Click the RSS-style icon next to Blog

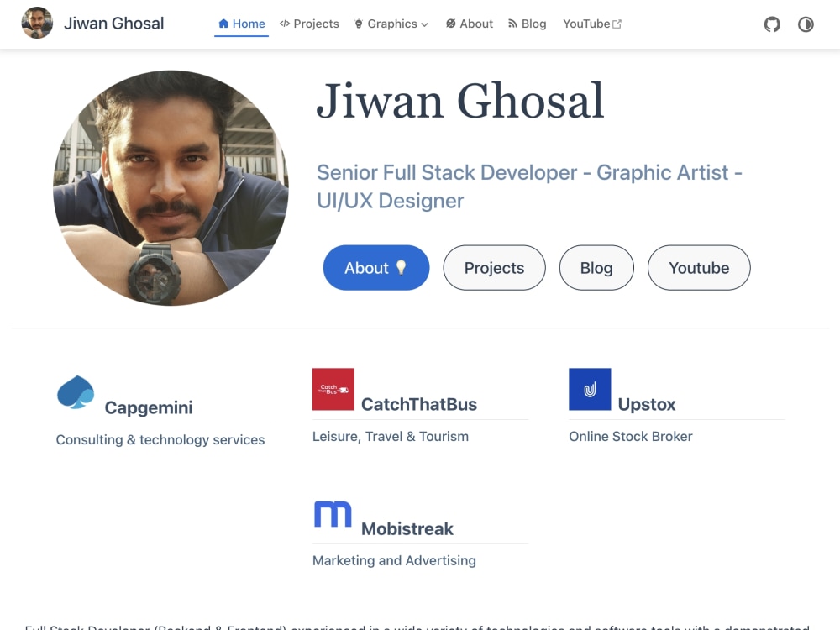click(x=514, y=24)
